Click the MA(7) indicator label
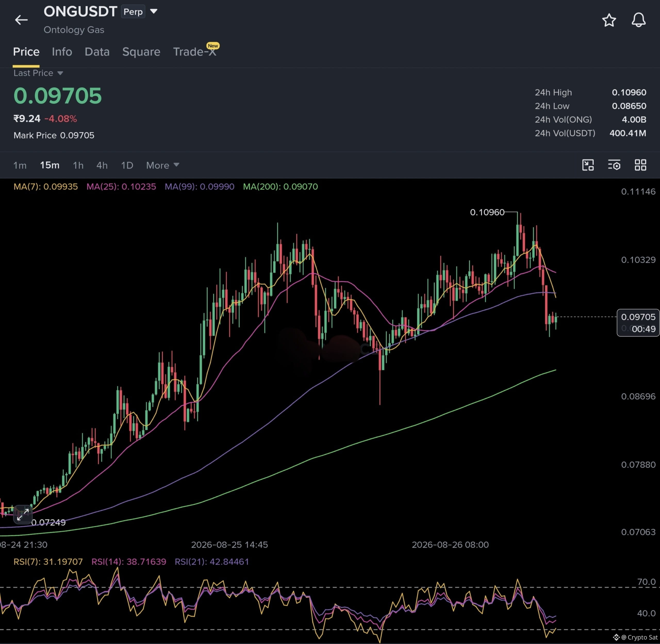Screen dimensions: 660x644 coord(46,187)
